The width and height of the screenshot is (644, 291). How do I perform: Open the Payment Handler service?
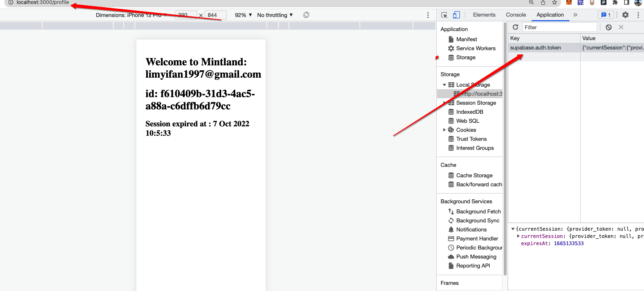(477, 239)
